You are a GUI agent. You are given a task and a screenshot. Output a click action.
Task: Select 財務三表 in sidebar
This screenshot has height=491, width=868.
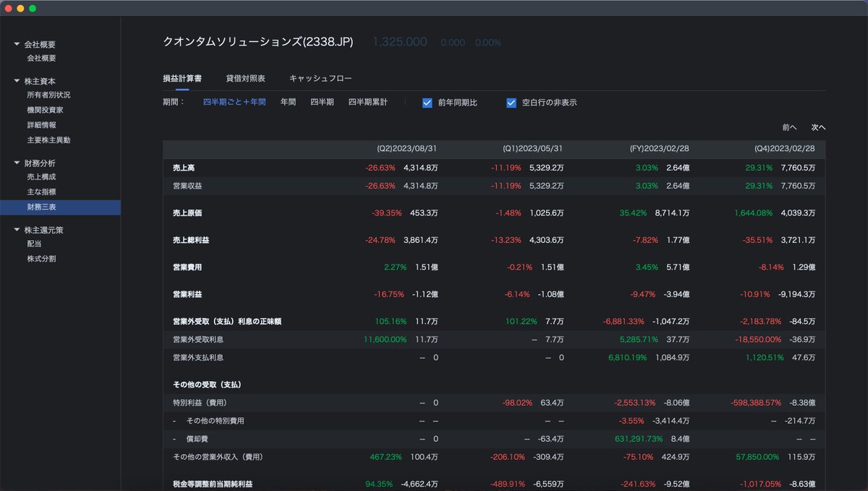[60, 208]
